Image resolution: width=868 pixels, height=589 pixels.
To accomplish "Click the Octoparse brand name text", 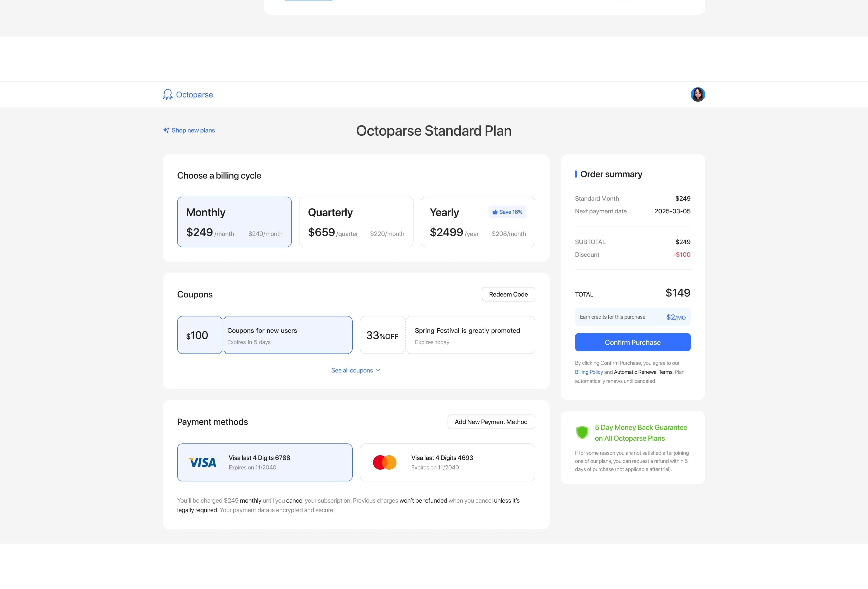I will 195,95.
